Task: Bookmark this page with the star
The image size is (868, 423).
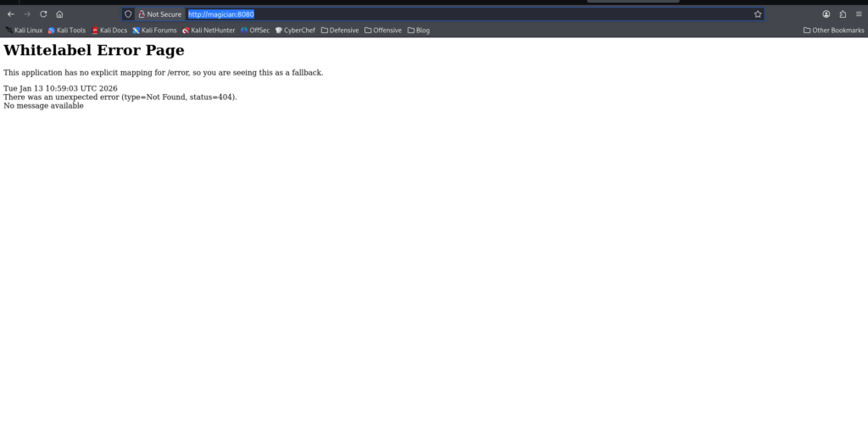Action: click(x=758, y=14)
